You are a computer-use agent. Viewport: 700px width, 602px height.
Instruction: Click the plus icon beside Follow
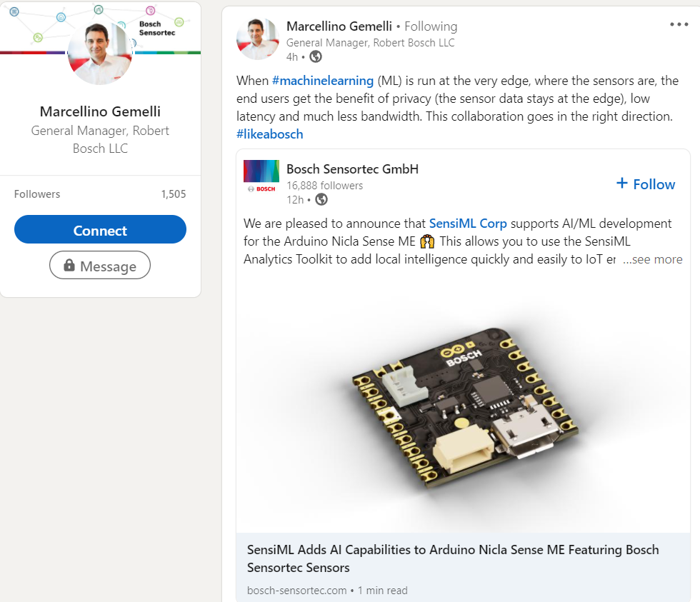(x=622, y=184)
